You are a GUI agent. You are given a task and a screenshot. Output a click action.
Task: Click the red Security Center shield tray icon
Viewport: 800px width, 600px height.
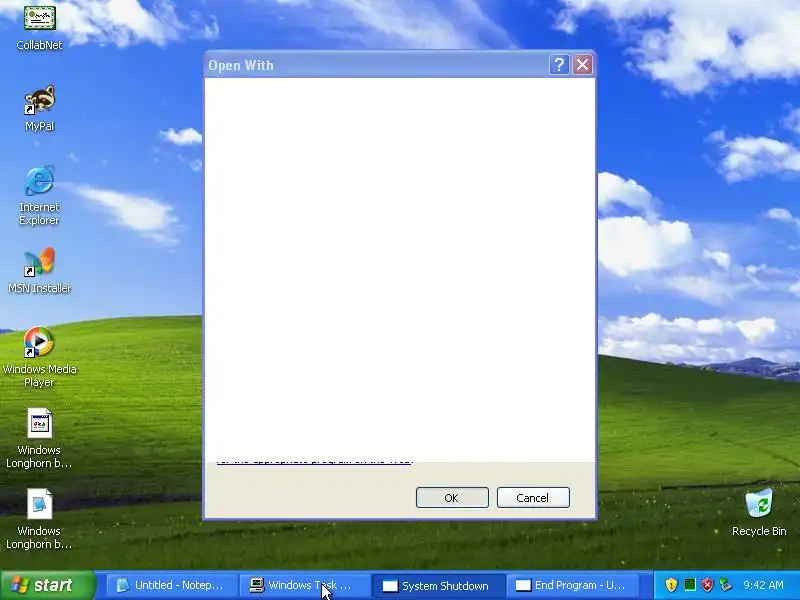tap(707, 585)
